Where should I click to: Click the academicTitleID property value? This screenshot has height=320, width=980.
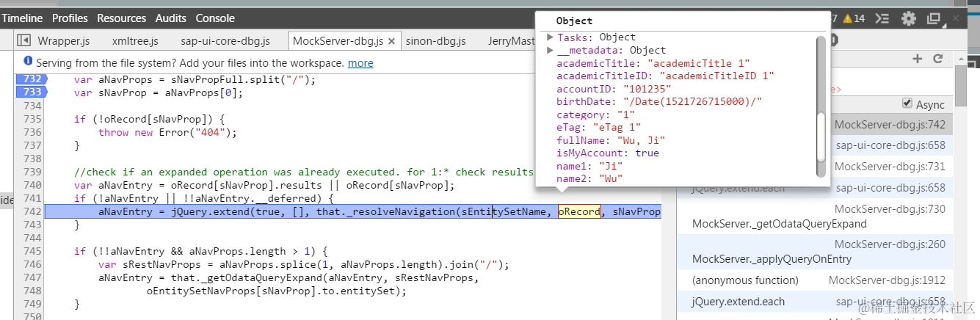point(716,76)
